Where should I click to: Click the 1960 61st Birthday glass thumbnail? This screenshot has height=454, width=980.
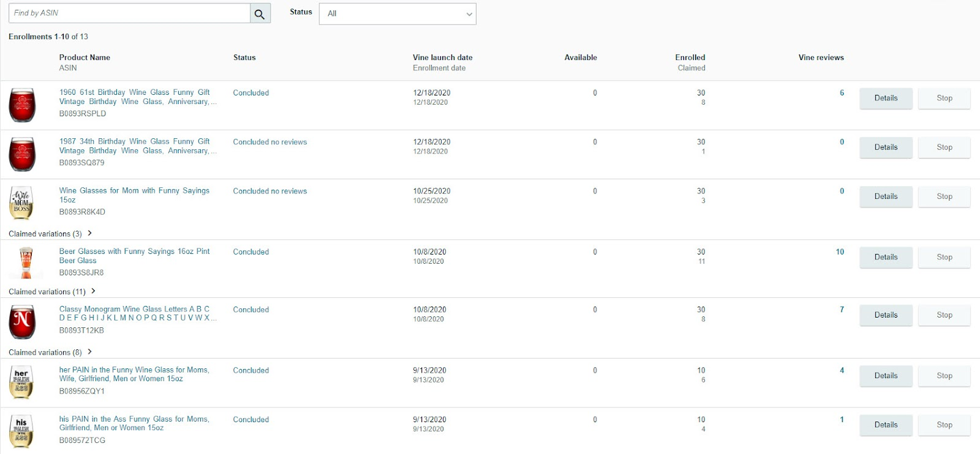click(22, 105)
